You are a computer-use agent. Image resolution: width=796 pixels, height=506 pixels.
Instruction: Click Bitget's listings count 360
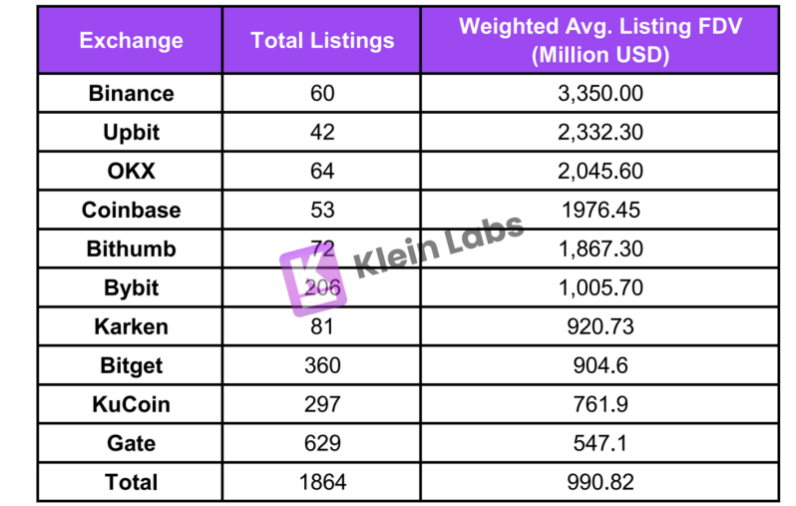point(322,365)
